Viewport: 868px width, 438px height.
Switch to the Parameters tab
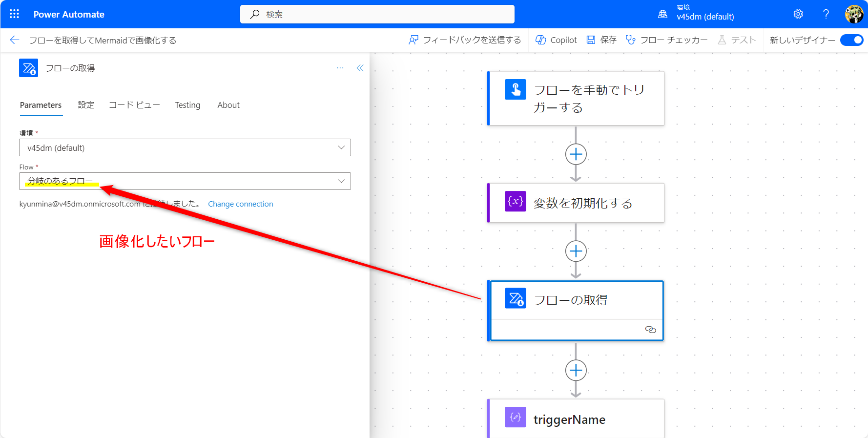(x=41, y=105)
